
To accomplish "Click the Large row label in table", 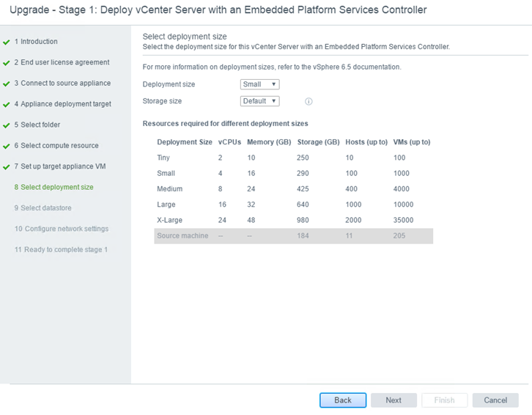I will click(x=166, y=205).
